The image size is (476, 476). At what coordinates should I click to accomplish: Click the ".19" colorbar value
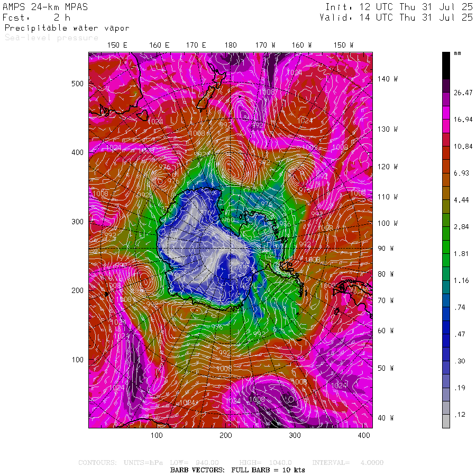pos(460,387)
